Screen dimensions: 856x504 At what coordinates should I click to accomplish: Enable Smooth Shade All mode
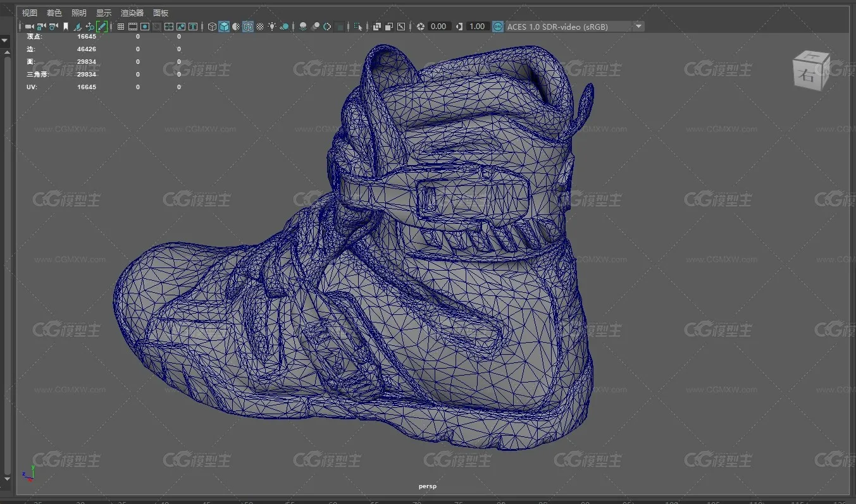pyautogui.click(x=224, y=27)
